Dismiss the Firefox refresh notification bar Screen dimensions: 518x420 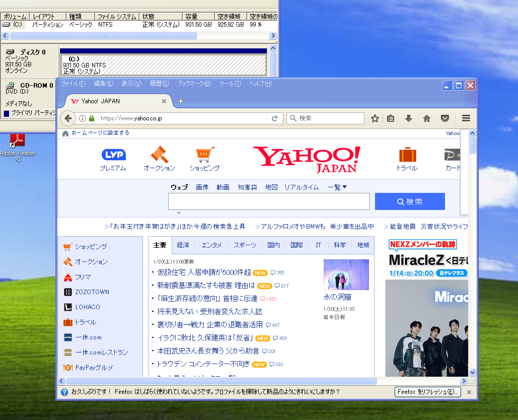[469, 392]
